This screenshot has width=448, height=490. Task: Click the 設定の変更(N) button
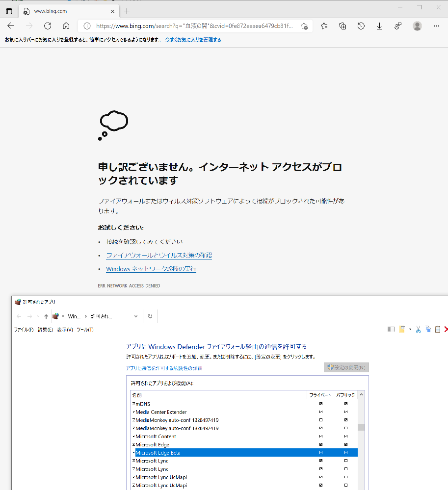(x=346, y=367)
